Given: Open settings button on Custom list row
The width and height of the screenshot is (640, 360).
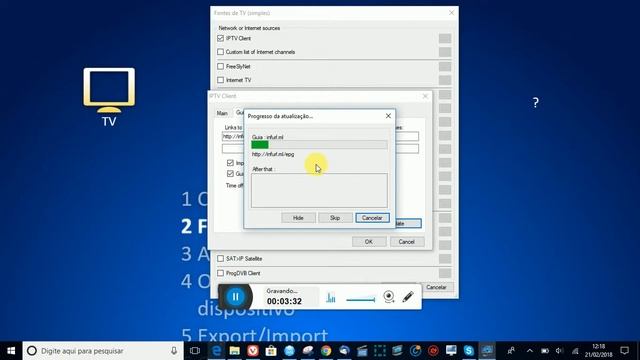Looking at the screenshot, I should [x=445, y=52].
